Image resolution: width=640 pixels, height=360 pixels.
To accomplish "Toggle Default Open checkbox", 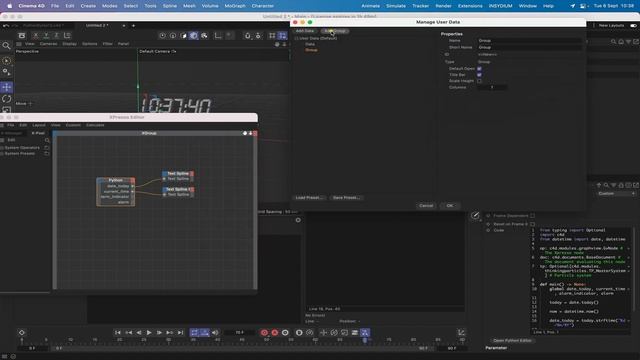I will click(x=479, y=69).
